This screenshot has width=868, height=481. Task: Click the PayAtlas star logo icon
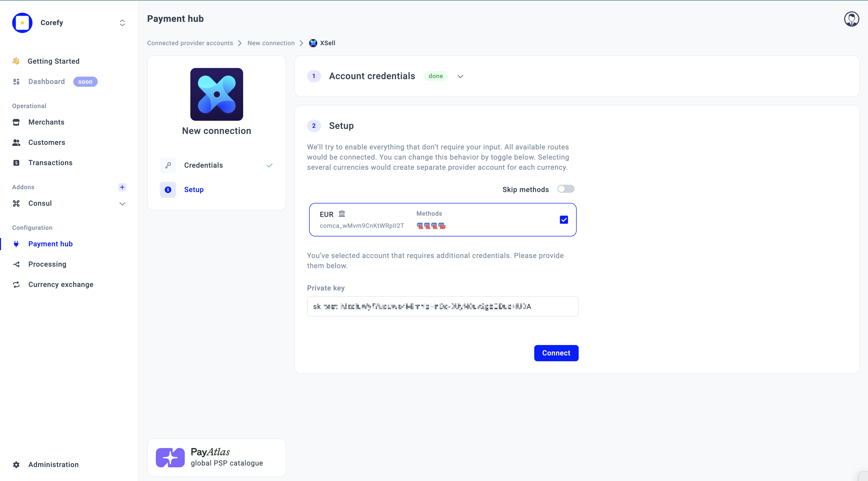pyautogui.click(x=170, y=457)
